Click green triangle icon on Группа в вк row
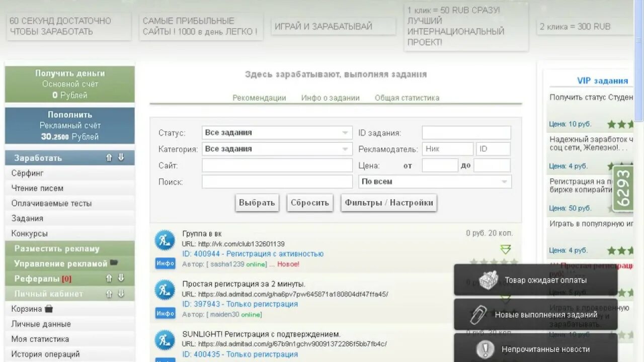Screen dimensions: 644x362 click(506, 249)
